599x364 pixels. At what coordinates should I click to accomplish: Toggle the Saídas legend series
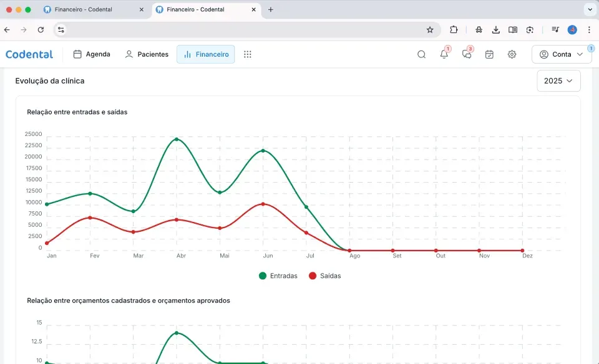(x=324, y=276)
